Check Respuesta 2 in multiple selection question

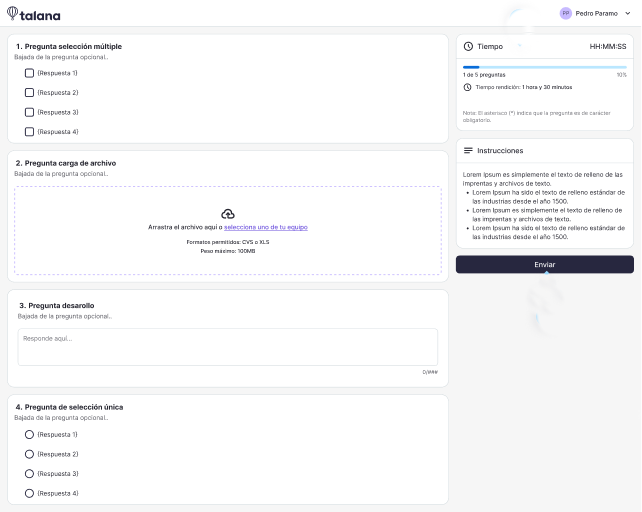[29, 93]
